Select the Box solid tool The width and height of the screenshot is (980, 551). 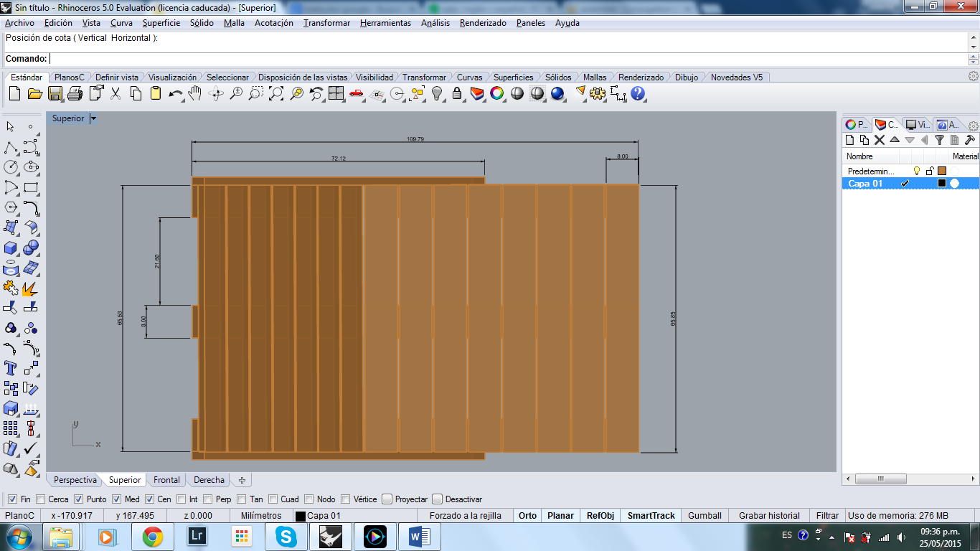pyautogui.click(x=11, y=248)
